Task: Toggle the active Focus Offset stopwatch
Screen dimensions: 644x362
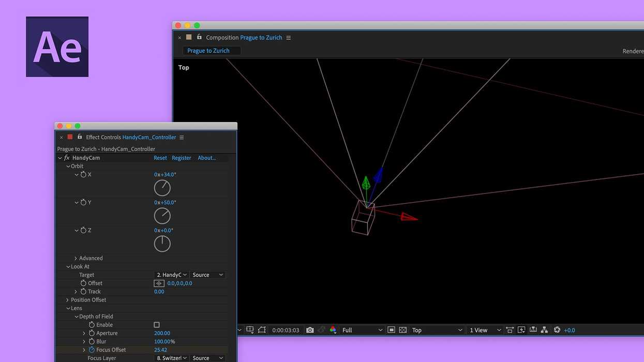Action: pyautogui.click(x=92, y=350)
